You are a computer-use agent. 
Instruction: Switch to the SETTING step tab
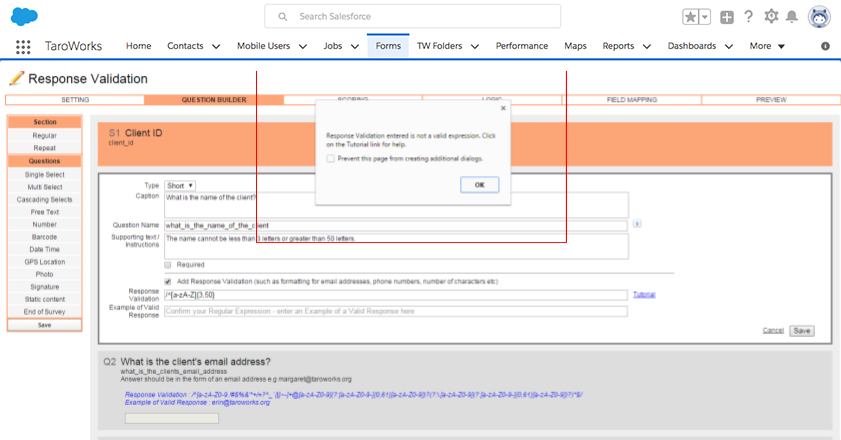tap(75, 100)
